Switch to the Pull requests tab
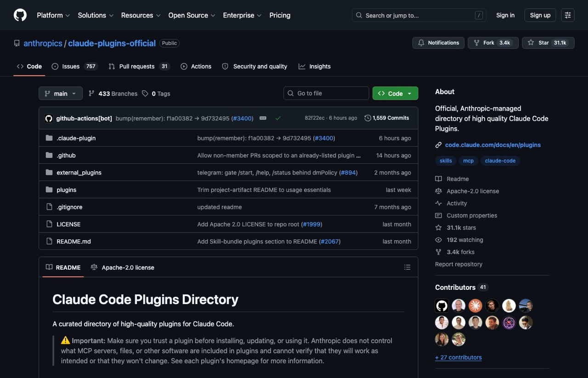This screenshot has width=588, height=378. [139, 67]
